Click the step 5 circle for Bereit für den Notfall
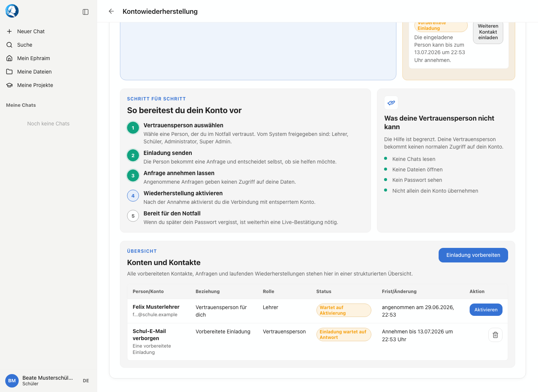The height and width of the screenshot is (392, 538). 133,216
